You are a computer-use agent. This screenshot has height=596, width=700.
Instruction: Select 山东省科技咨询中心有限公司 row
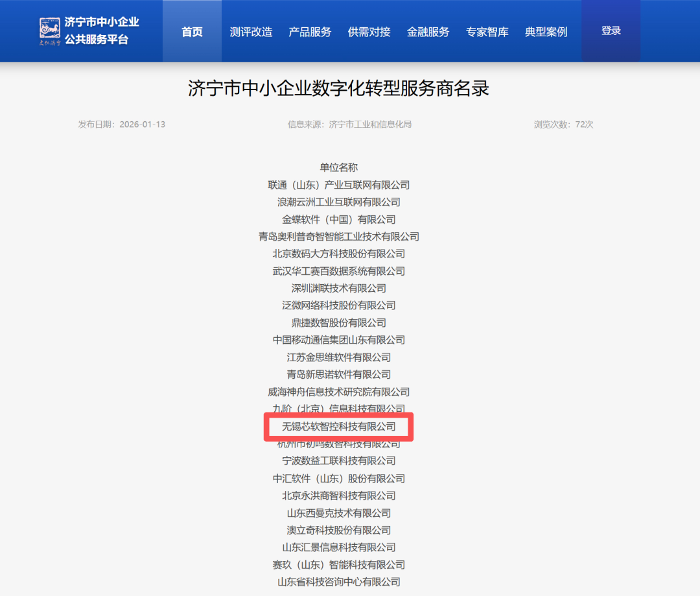pyautogui.click(x=338, y=582)
